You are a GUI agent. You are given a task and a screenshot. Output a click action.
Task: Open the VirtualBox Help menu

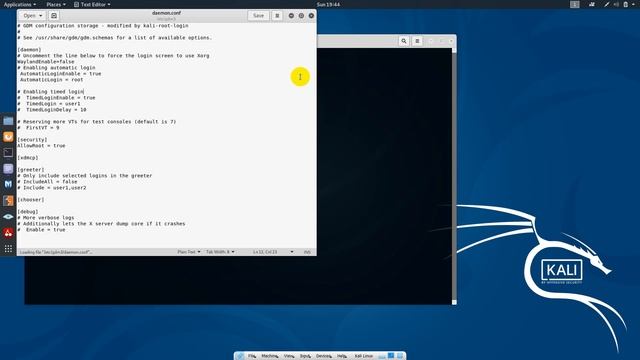click(342, 356)
